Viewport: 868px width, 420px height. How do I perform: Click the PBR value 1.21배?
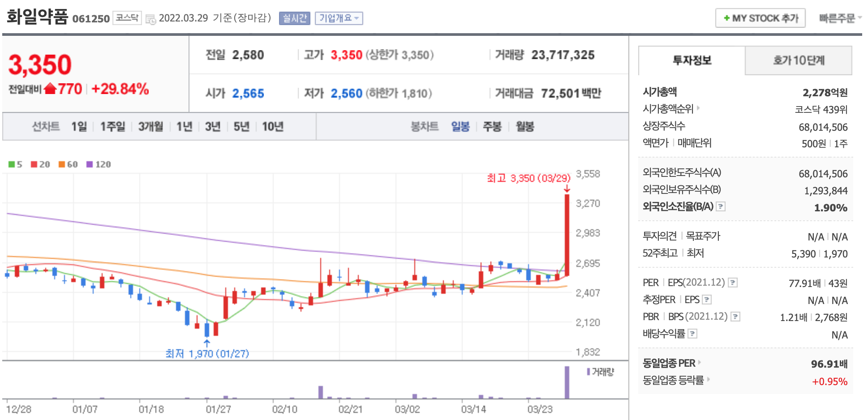pos(794,317)
